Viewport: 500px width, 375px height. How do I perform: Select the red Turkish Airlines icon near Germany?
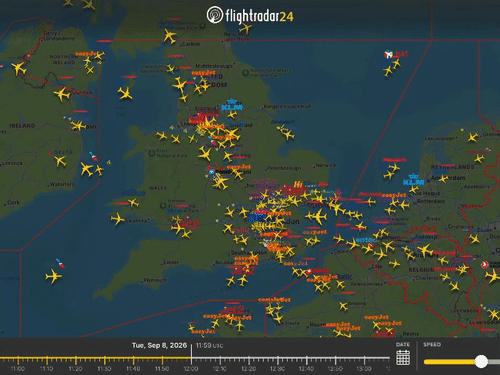click(x=485, y=265)
